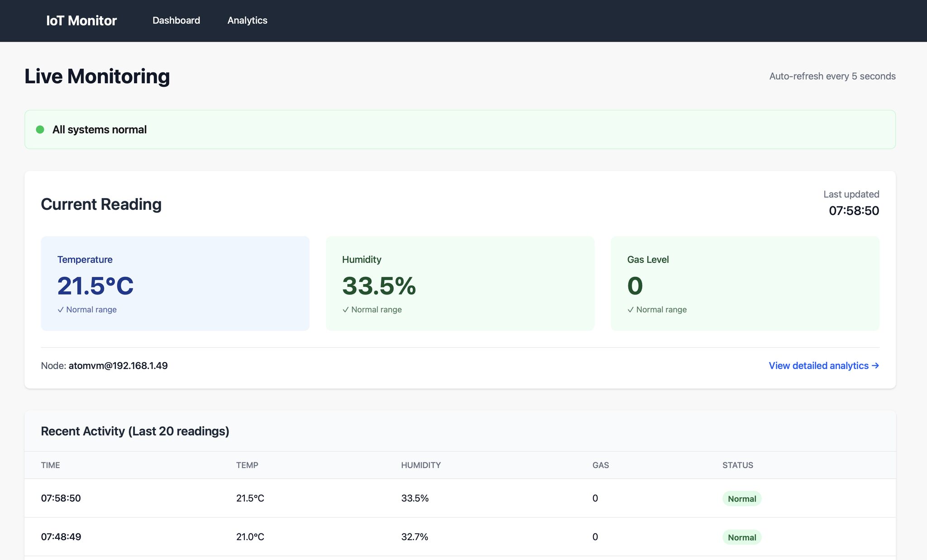Click the green status indicator dot
The image size is (927, 560).
41,129
